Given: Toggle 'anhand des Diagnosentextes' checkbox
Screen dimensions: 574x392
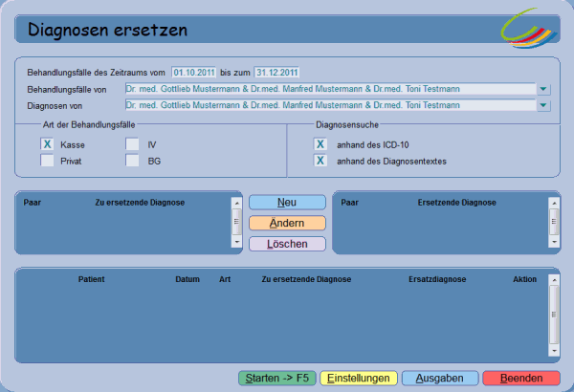Looking at the screenshot, I should (320, 161).
